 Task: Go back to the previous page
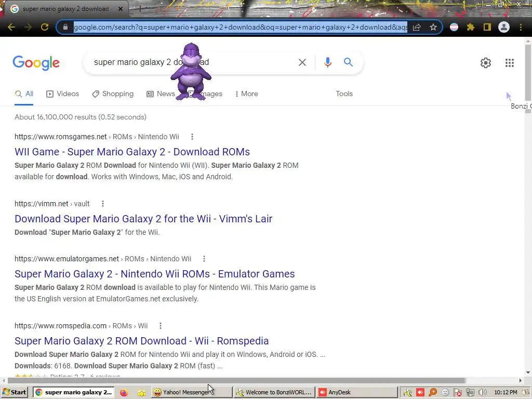[x=11, y=27]
